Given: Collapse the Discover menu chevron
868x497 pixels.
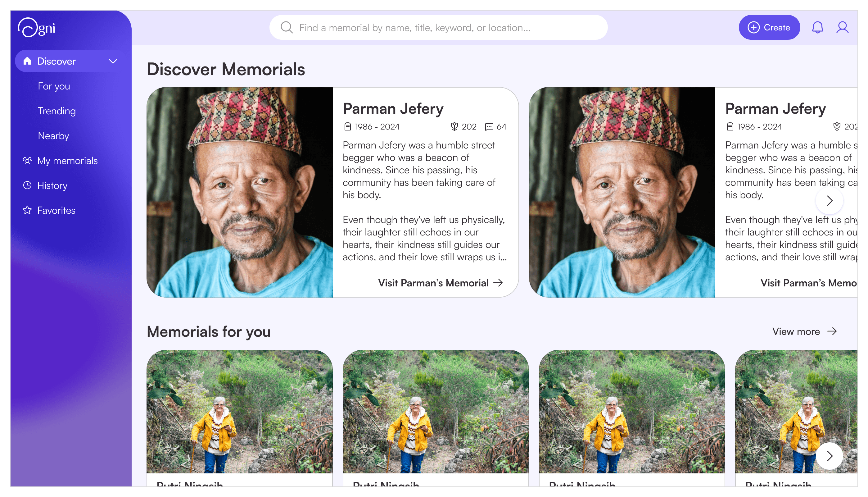Looking at the screenshot, I should pos(113,61).
